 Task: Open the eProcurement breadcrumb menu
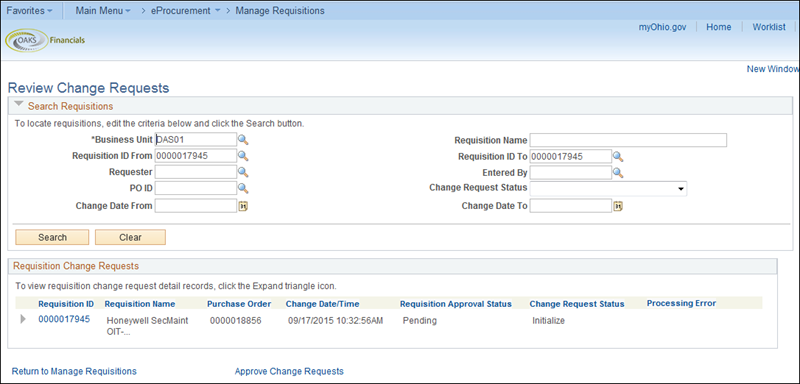click(x=185, y=11)
